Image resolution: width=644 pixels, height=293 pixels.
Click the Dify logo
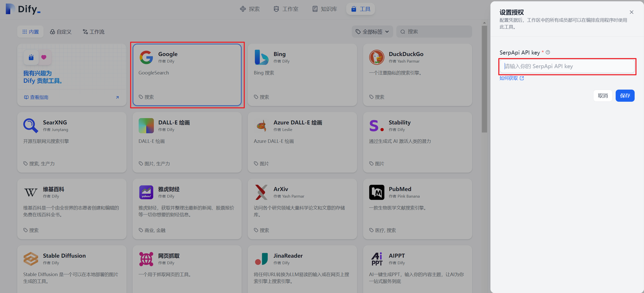[x=23, y=9]
